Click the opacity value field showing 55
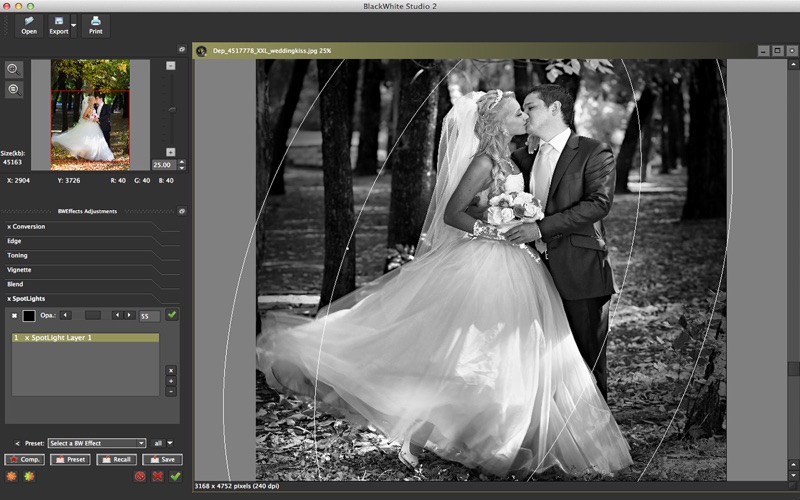This screenshot has height=500, width=800. click(149, 316)
